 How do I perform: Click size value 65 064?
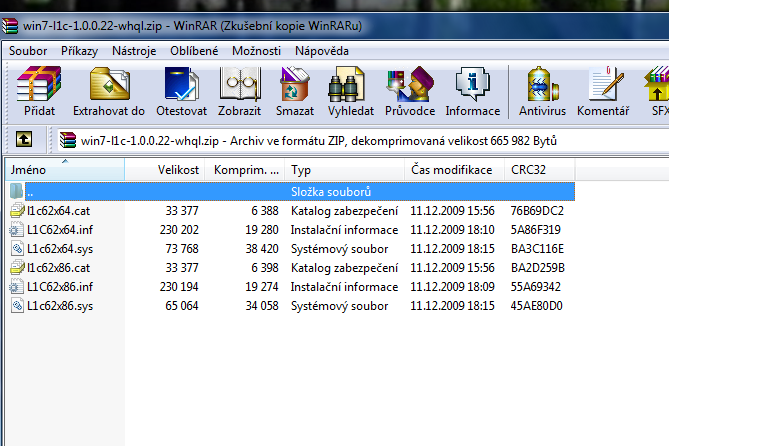point(182,306)
